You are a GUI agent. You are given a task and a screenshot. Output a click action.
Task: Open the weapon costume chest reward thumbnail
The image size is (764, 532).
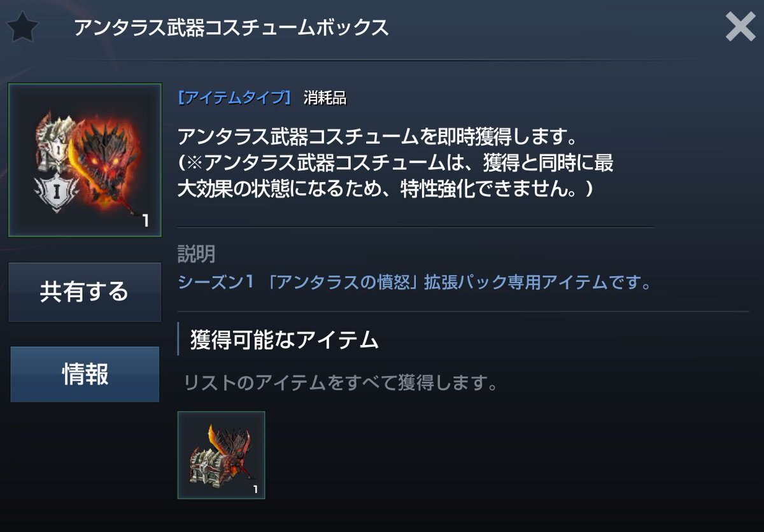[x=221, y=454]
